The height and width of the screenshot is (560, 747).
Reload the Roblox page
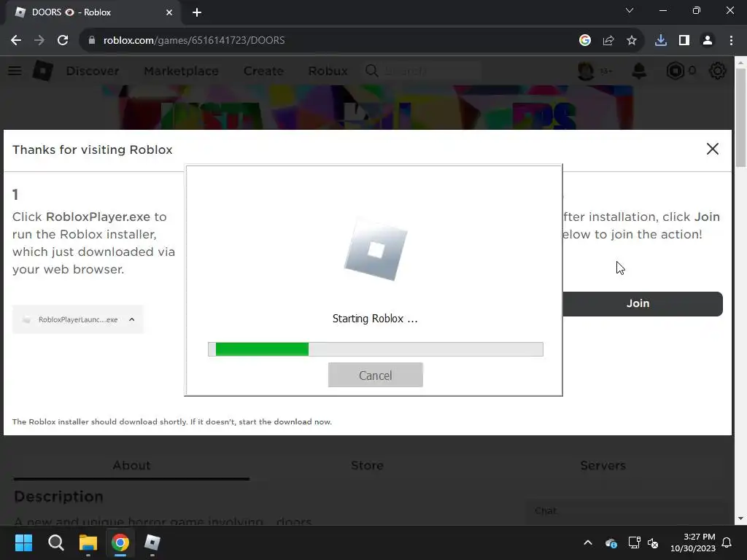click(63, 41)
